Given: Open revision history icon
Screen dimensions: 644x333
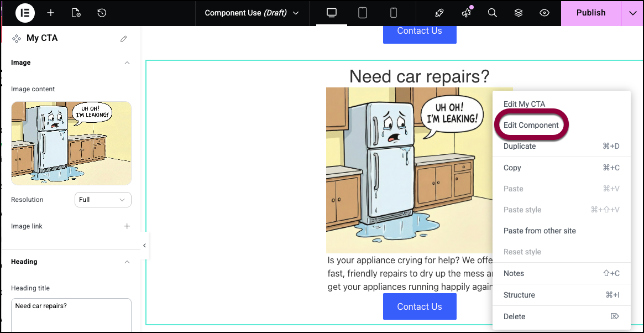Looking at the screenshot, I should (102, 13).
